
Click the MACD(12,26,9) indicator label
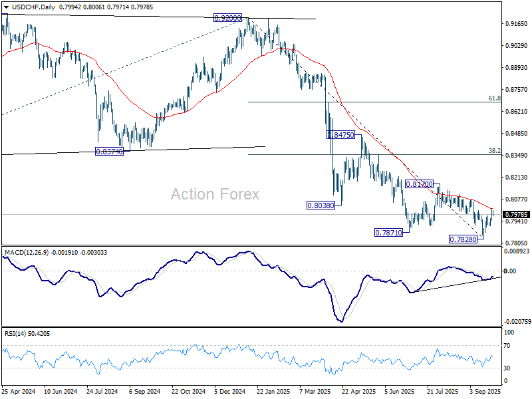tap(27, 253)
